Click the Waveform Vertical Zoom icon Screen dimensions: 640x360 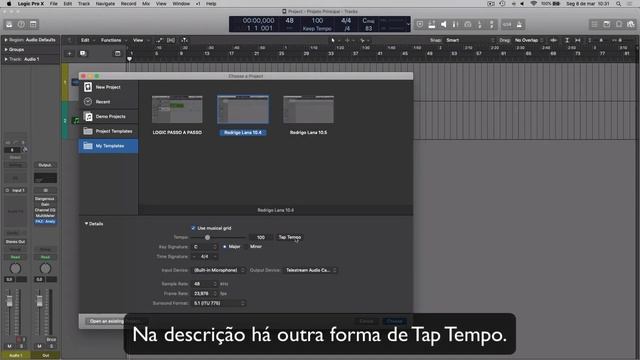(x=553, y=40)
